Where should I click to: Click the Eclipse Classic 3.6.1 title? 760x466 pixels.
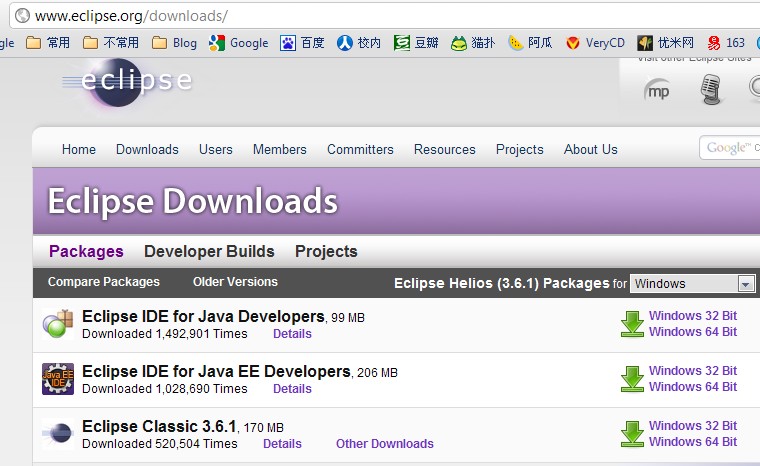pyautogui.click(x=159, y=426)
